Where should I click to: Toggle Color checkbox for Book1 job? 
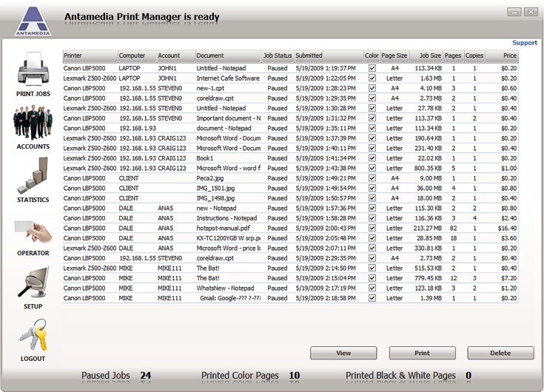point(372,158)
